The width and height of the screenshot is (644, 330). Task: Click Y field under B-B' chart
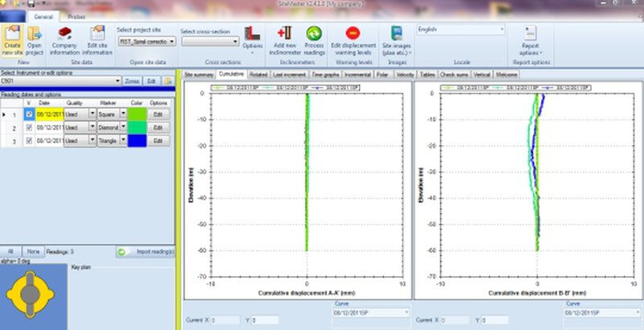[495, 320]
